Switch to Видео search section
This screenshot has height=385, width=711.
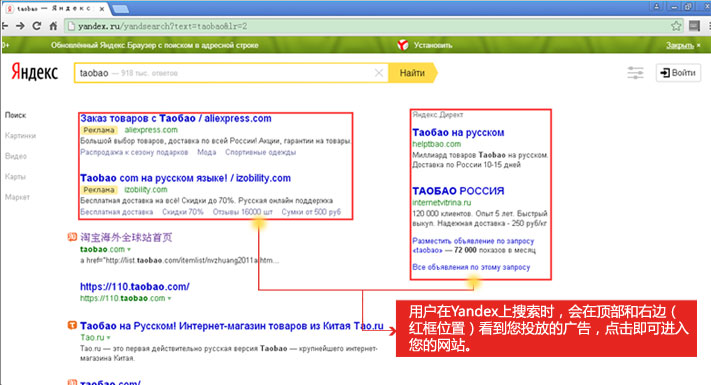coord(16,156)
